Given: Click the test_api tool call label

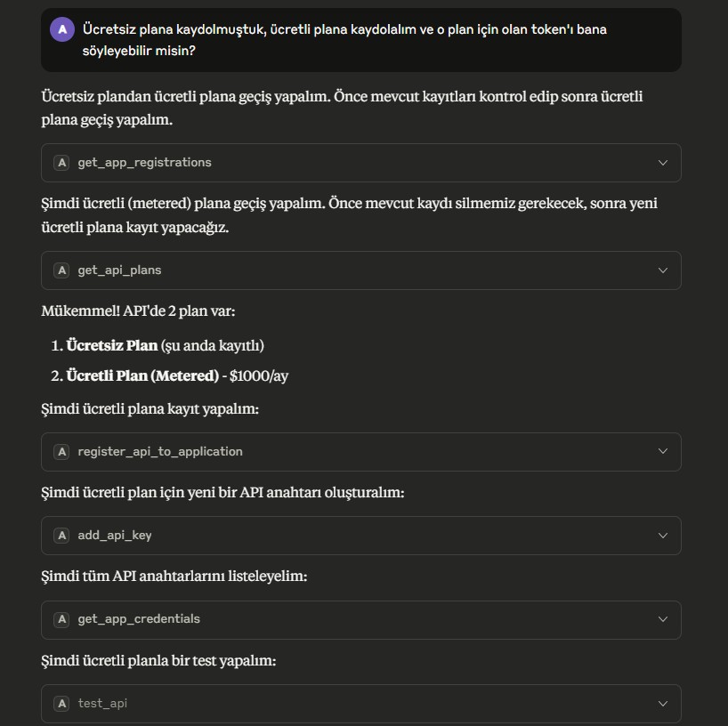Looking at the screenshot, I should (x=102, y=704).
